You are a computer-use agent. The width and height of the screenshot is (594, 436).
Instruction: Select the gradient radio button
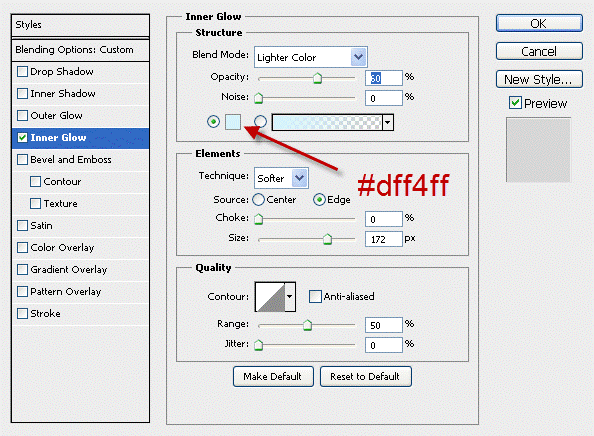[260, 122]
